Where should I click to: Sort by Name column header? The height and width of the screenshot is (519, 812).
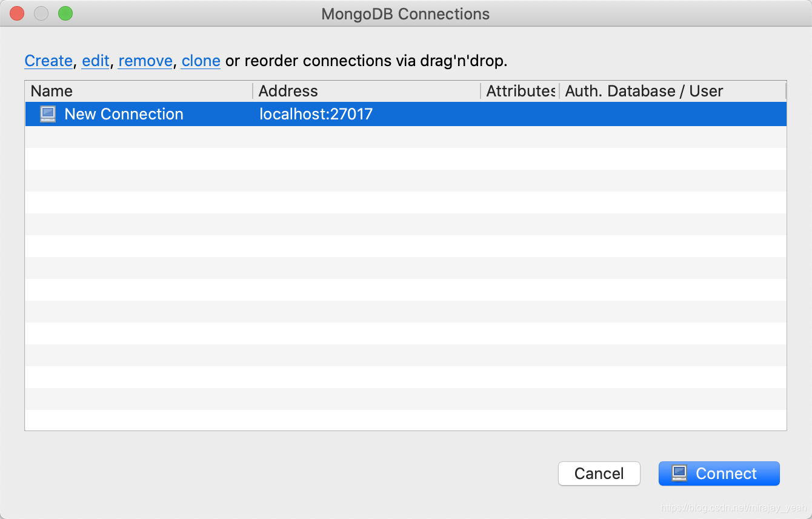[x=139, y=91]
